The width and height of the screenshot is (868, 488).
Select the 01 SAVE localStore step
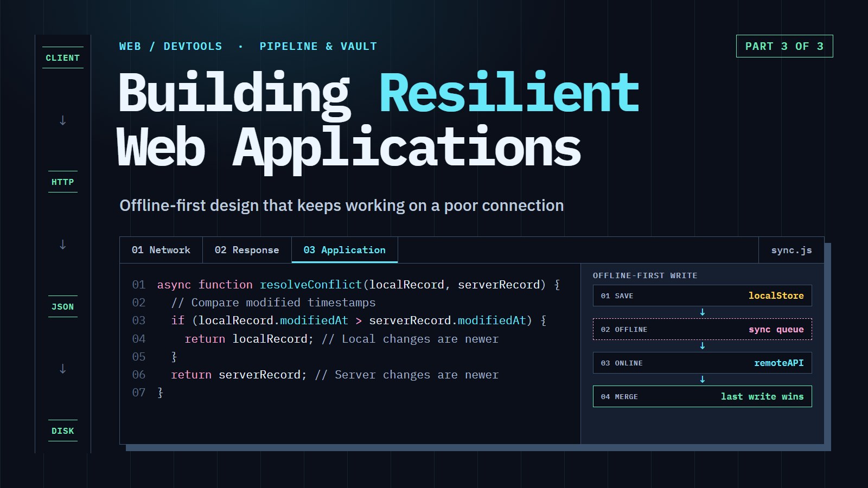point(703,296)
